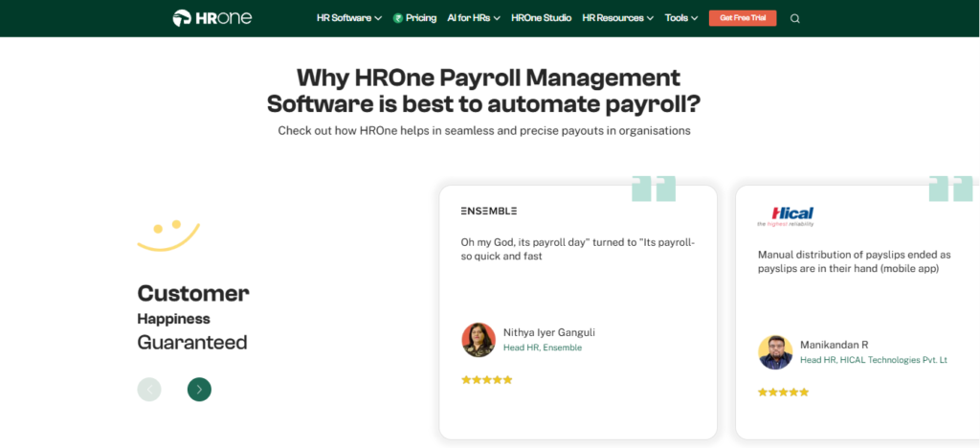Expand the HR Software dropdown menu
980x448 pixels.
[349, 18]
